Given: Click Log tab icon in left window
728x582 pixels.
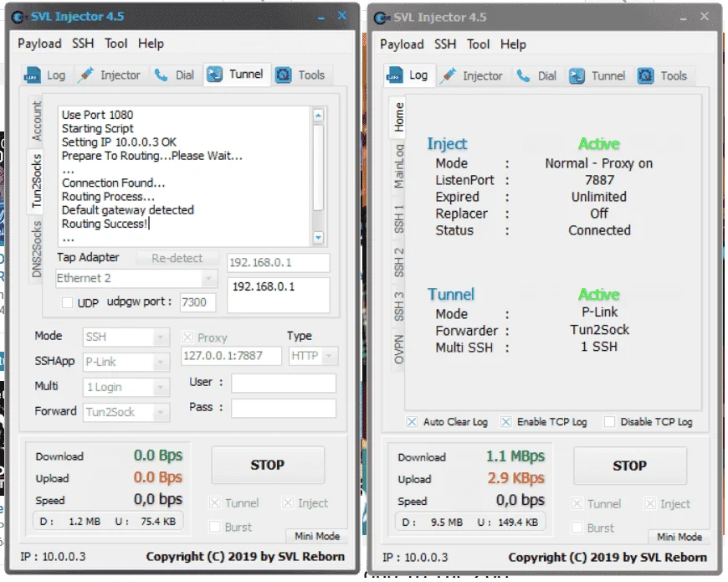Looking at the screenshot, I should [x=32, y=75].
